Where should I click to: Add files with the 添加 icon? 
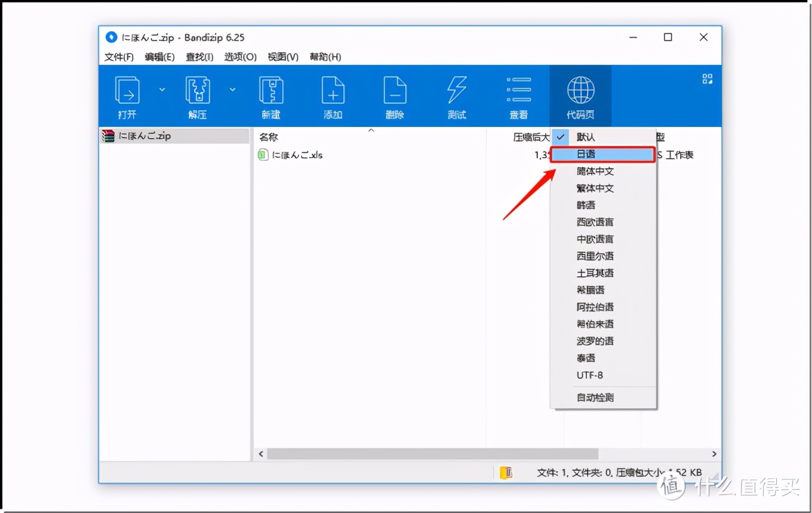pos(333,95)
